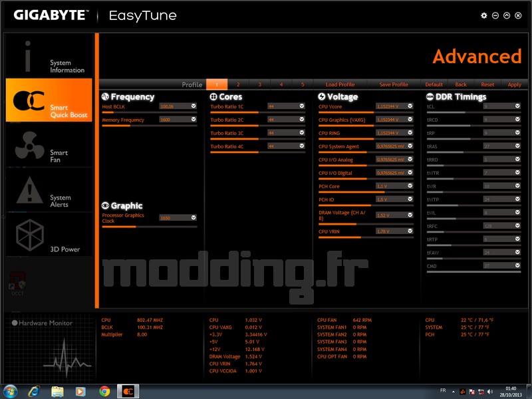532x399 pixels.
Task: Apply the current settings
Action: pos(514,84)
